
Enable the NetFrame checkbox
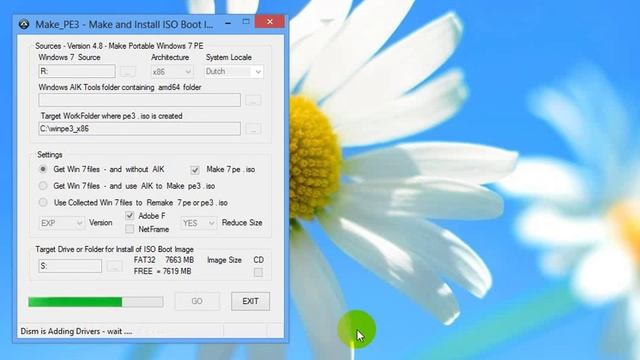pyautogui.click(x=129, y=229)
